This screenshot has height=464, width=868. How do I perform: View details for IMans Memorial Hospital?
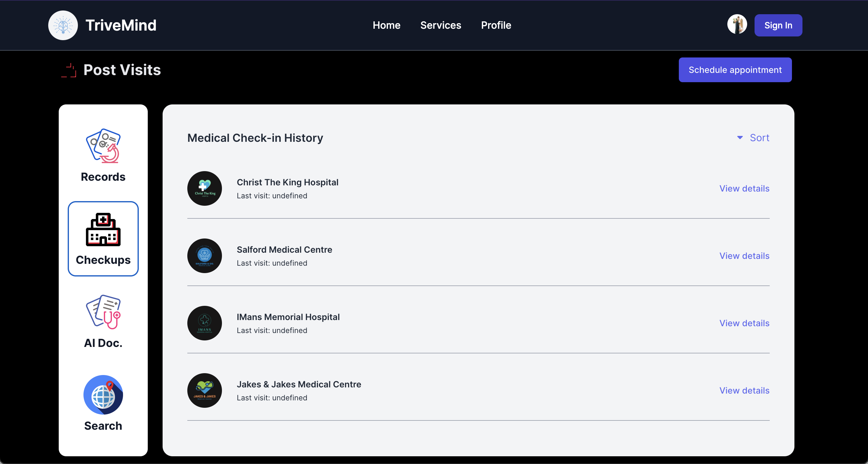click(x=744, y=323)
